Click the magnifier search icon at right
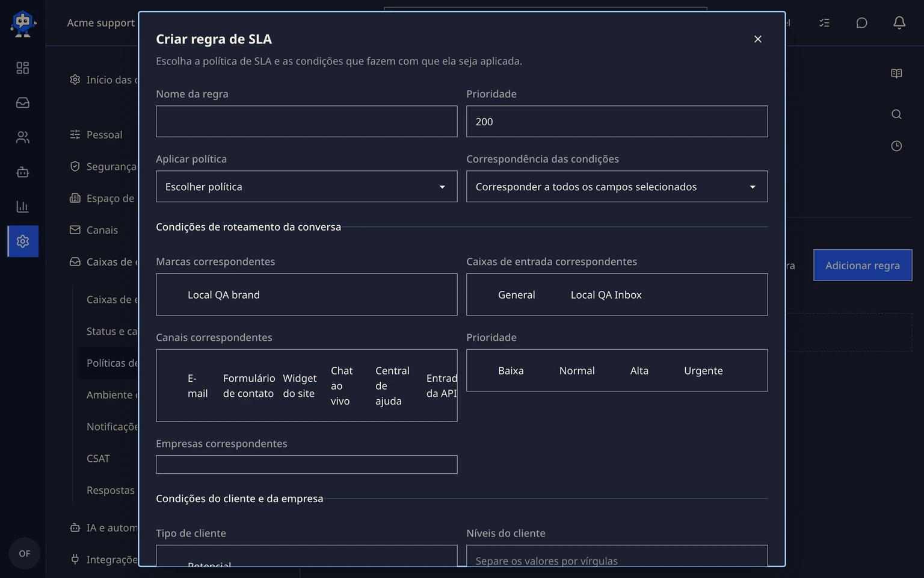Screen dimensions: 924x578 896,114
